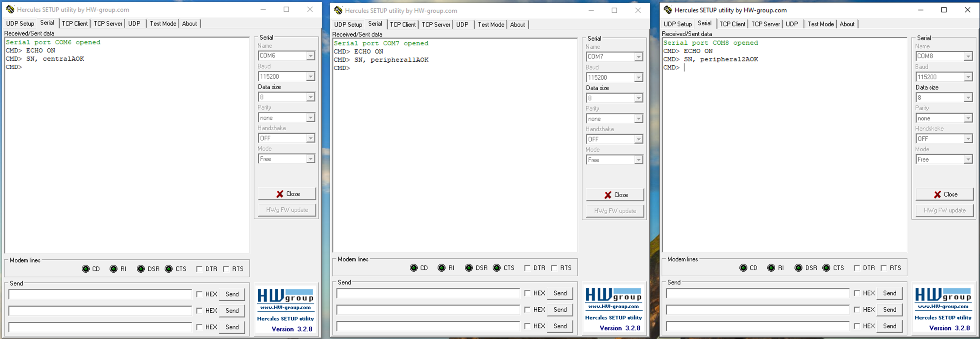
Task: Open About tab in COM6 window
Action: 189,24
